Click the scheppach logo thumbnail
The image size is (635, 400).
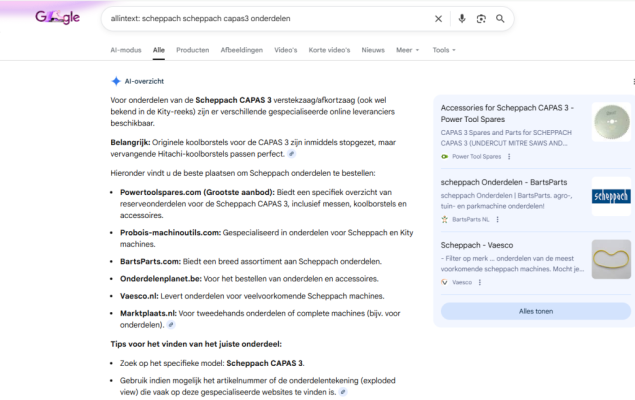pyautogui.click(x=612, y=196)
